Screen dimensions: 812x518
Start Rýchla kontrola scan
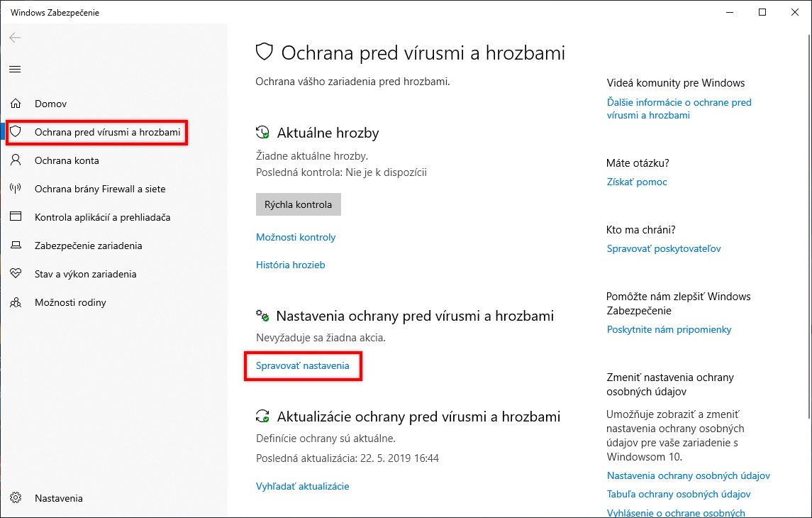pos(298,204)
